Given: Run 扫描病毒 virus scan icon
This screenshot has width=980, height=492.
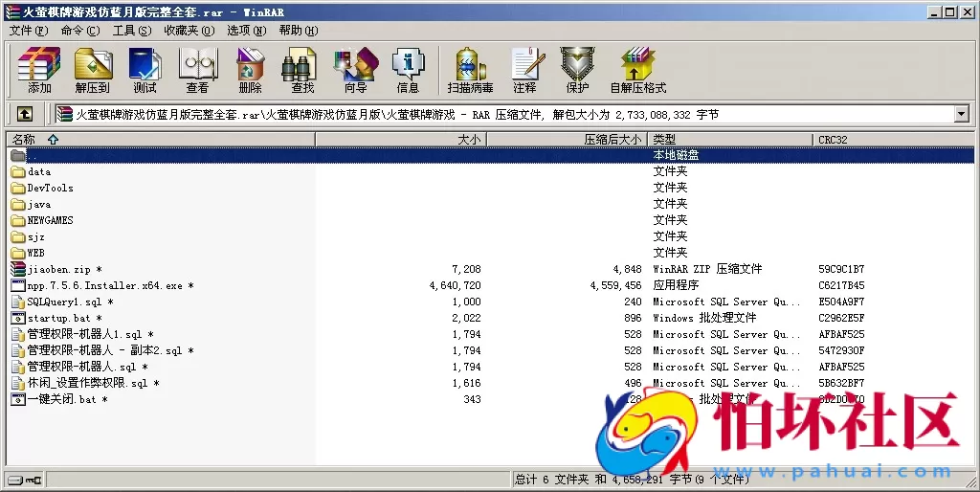Looking at the screenshot, I should click(x=470, y=70).
